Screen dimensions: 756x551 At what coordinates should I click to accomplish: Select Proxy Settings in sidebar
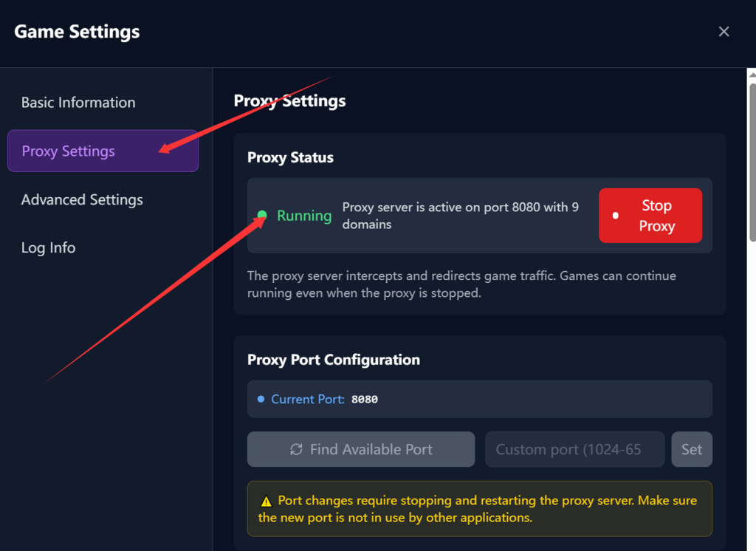coord(103,151)
